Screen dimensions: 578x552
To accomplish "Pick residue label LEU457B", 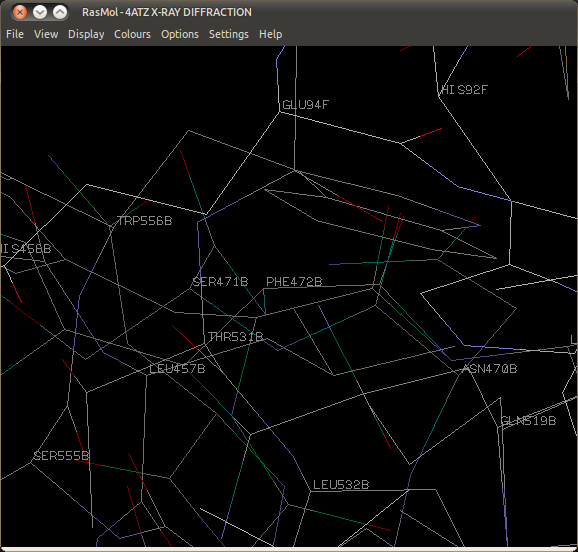I will tap(177, 369).
